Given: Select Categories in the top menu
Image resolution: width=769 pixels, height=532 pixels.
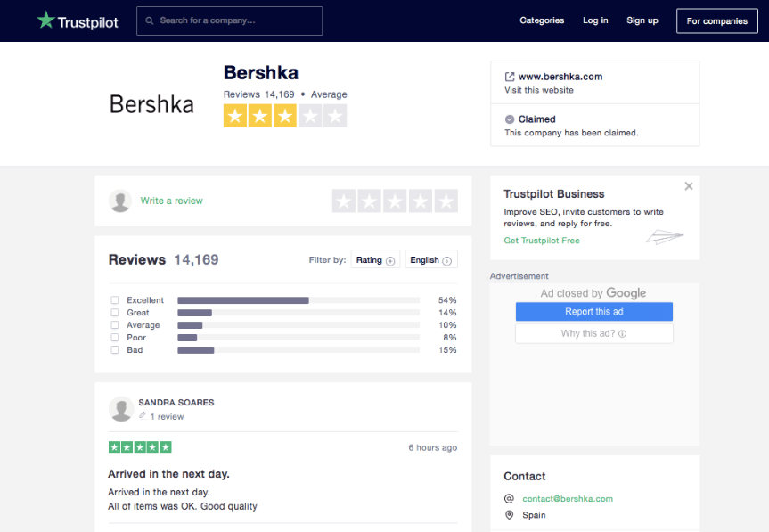Looking at the screenshot, I should tap(542, 20).
